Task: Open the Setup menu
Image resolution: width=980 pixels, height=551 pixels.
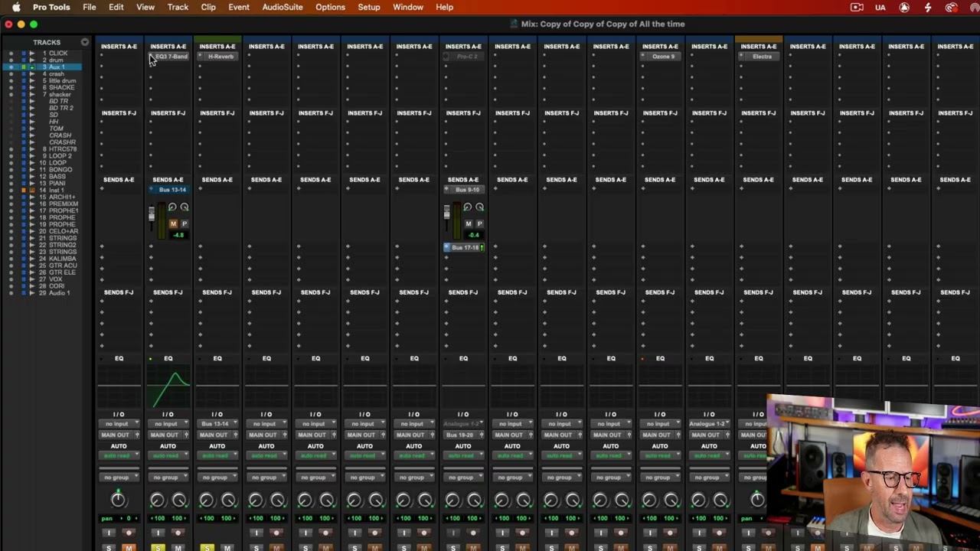Action: tap(369, 7)
